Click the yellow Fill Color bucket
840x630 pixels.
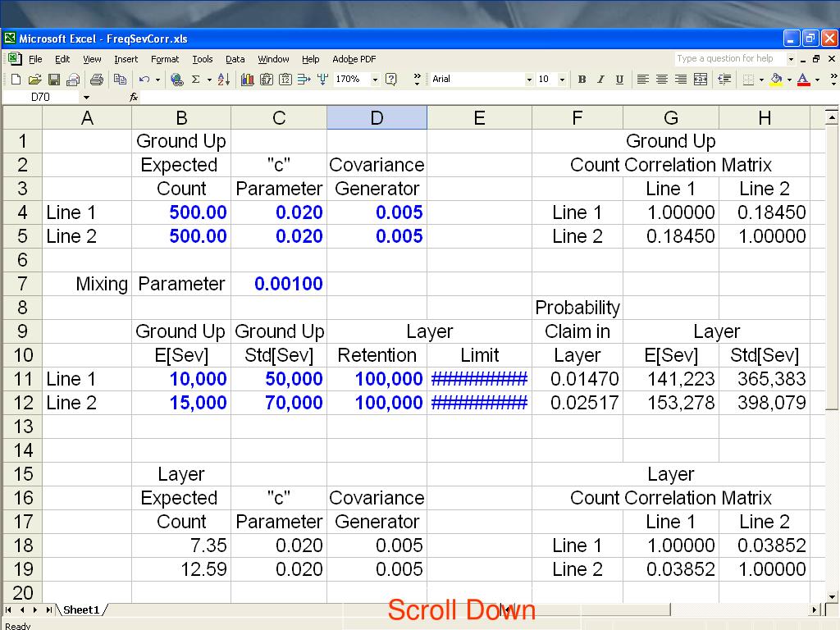(x=776, y=80)
